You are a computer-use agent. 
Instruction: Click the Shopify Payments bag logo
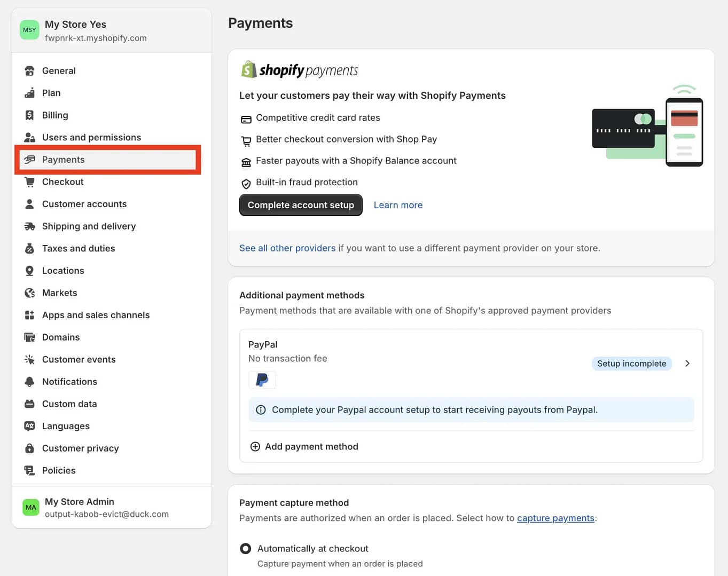248,69
